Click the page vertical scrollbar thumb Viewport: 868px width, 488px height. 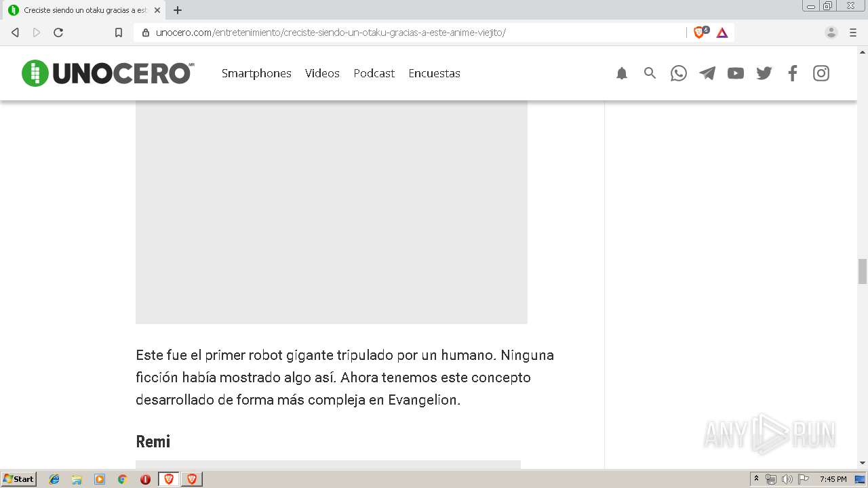[863, 271]
